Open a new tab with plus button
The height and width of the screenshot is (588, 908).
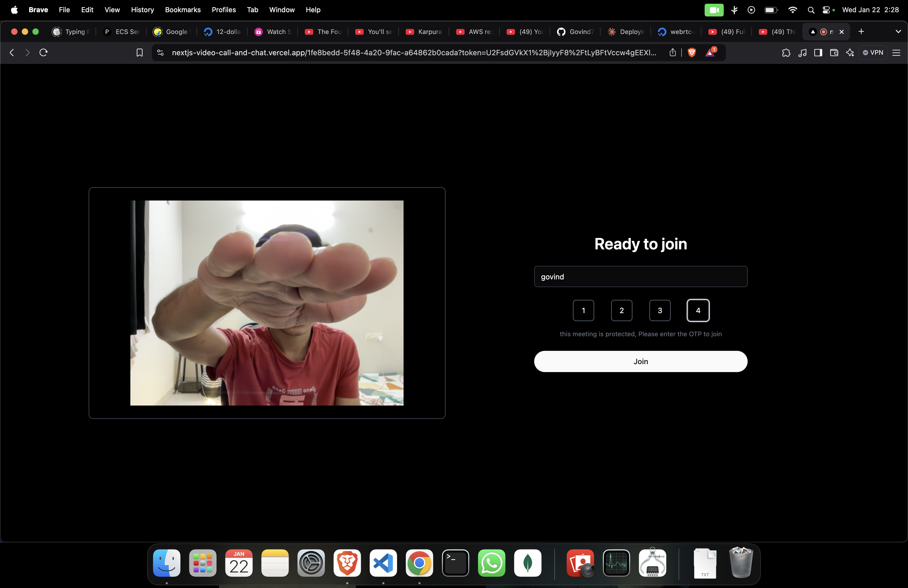[x=861, y=32]
